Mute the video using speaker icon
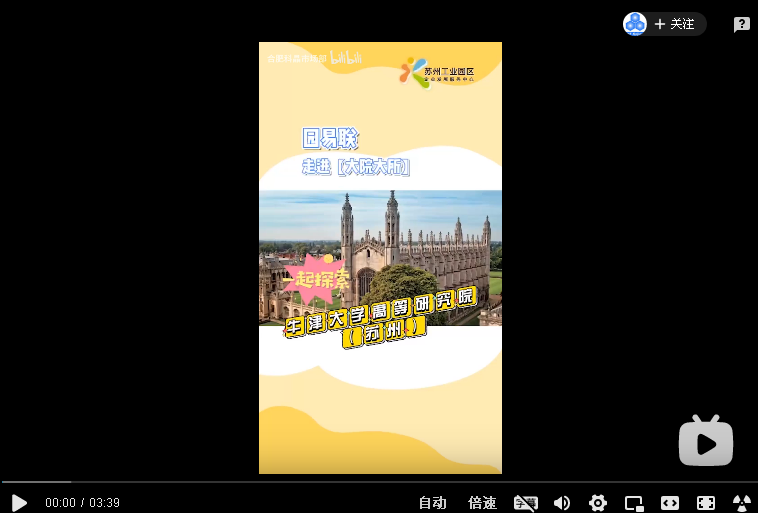This screenshot has height=513, width=758. point(562,503)
